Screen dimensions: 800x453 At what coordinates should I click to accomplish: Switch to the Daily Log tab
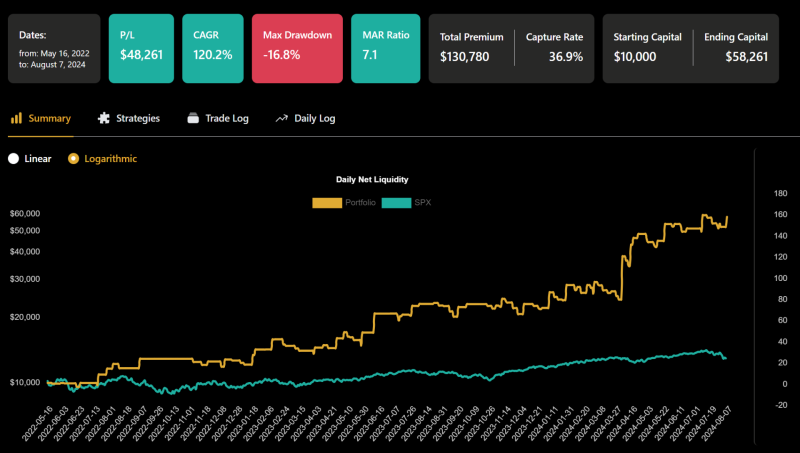coord(314,118)
